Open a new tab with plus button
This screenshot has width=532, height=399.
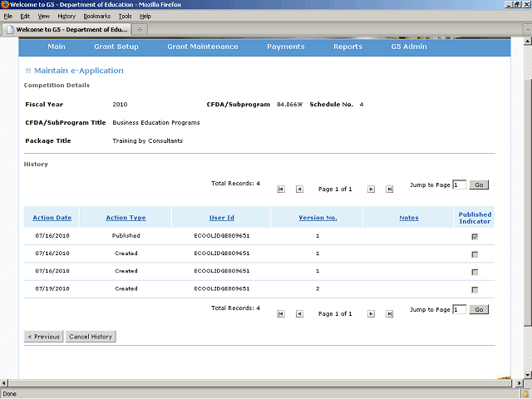(140, 29)
